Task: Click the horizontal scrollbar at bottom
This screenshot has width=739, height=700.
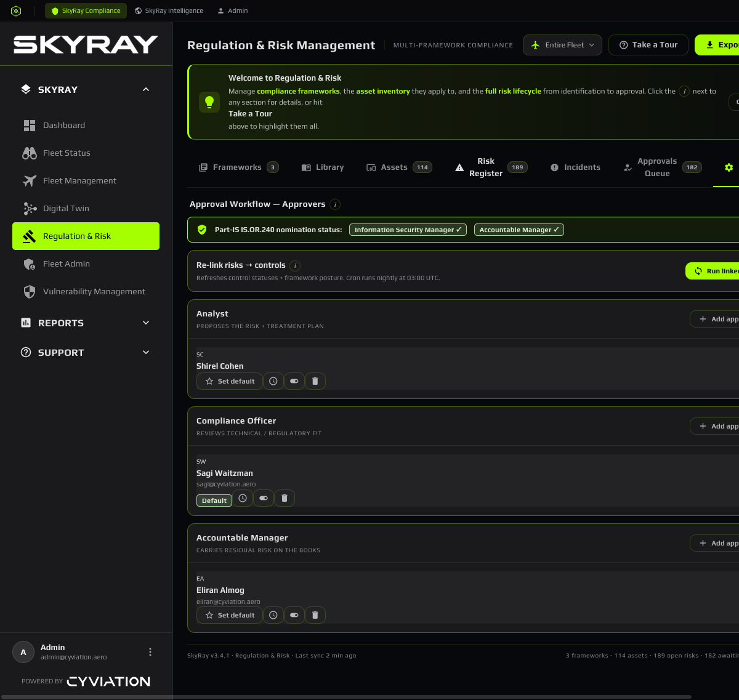Action: point(345,697)
